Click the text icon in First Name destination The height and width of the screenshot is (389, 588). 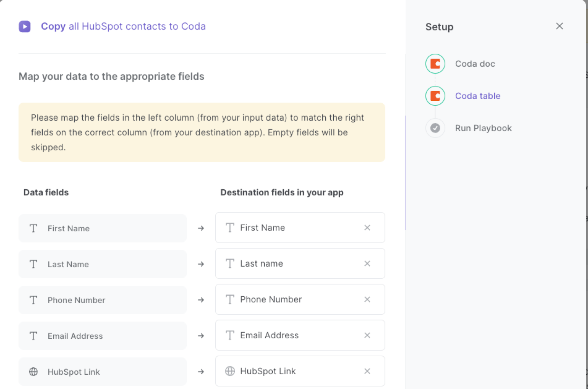click(230, 228)
